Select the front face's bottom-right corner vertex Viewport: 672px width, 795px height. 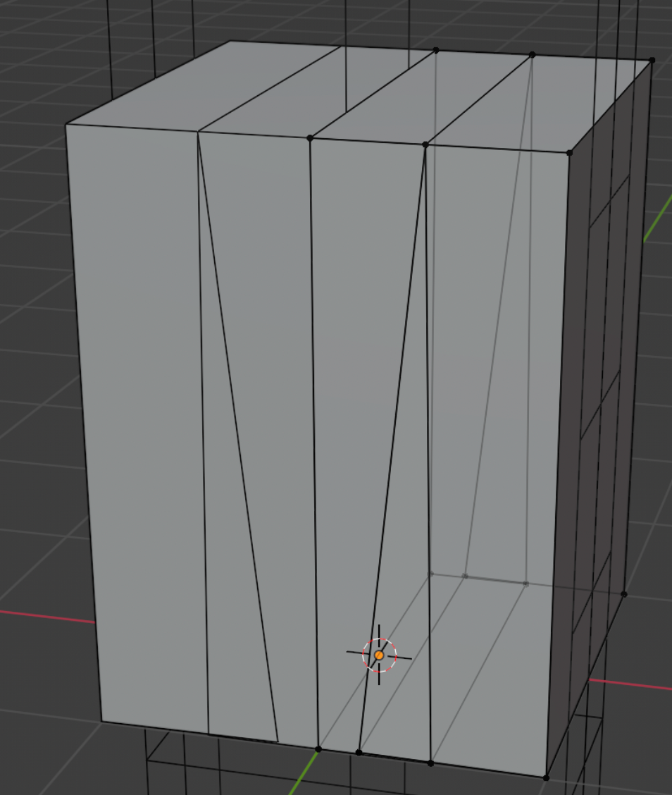546,778
